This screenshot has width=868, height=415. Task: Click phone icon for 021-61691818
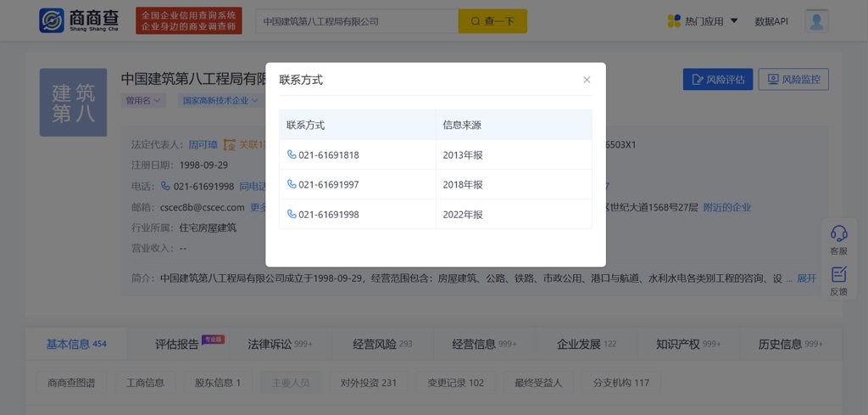pos(292,154)
